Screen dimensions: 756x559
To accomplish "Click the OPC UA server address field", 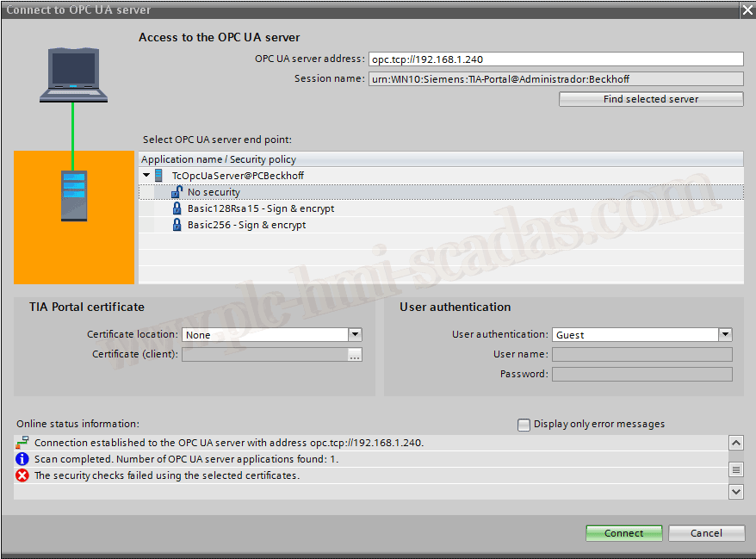I will coord(555,59).
